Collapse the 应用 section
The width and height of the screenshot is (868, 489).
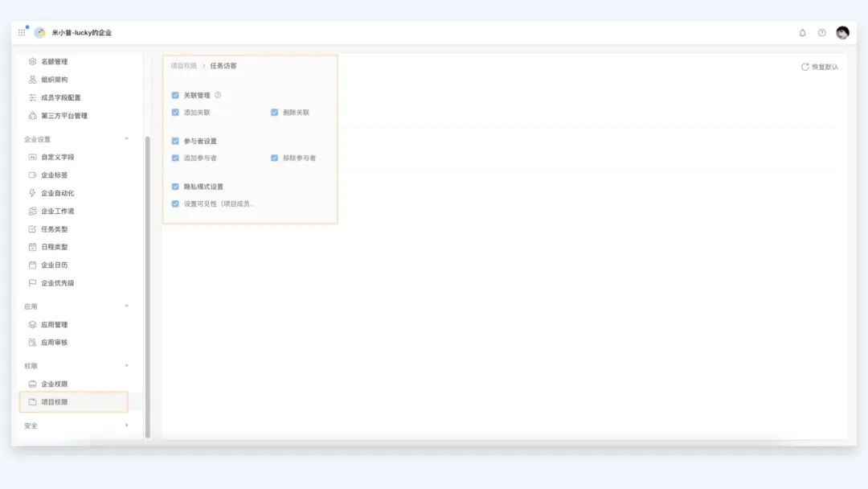[127, 306]
